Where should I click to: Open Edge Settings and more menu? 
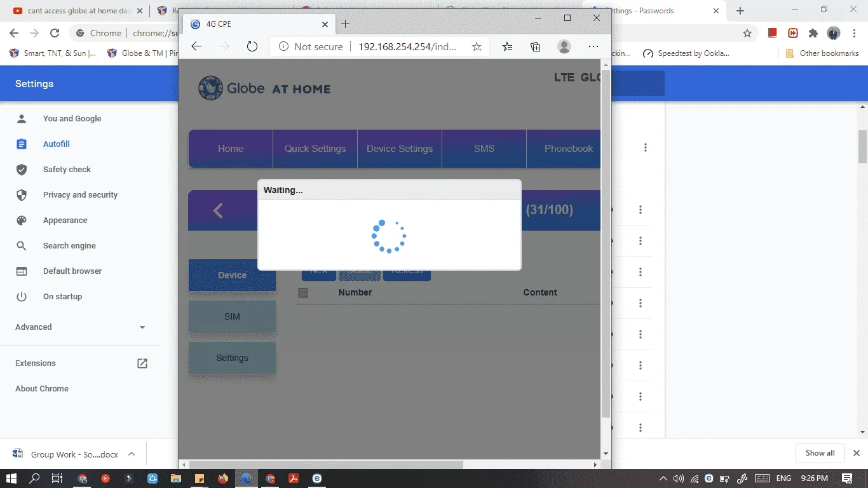point(593,46)
